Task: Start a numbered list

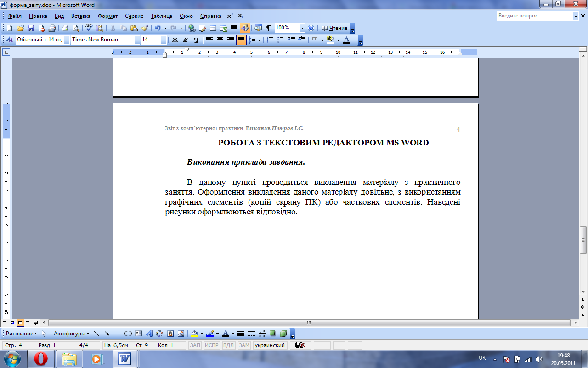Action: point(270,40)
